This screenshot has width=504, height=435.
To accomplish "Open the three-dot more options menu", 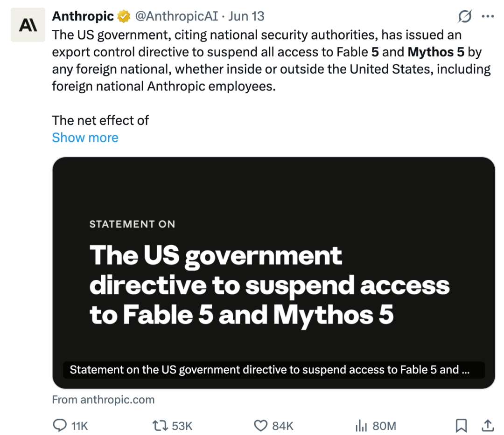I will (x=488, y=16).
